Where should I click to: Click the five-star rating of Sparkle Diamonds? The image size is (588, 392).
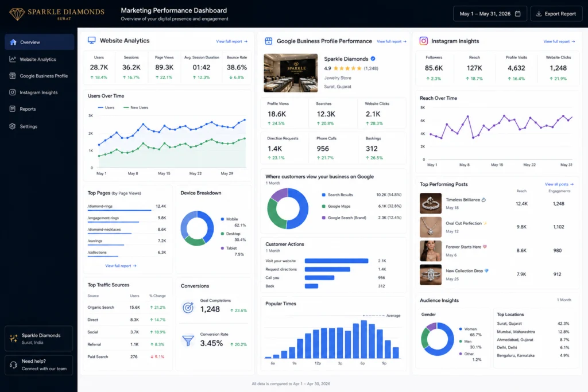point(347,68)
